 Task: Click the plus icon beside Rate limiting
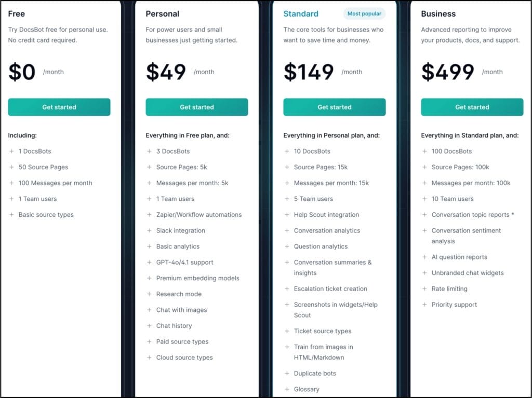(424, 289)
